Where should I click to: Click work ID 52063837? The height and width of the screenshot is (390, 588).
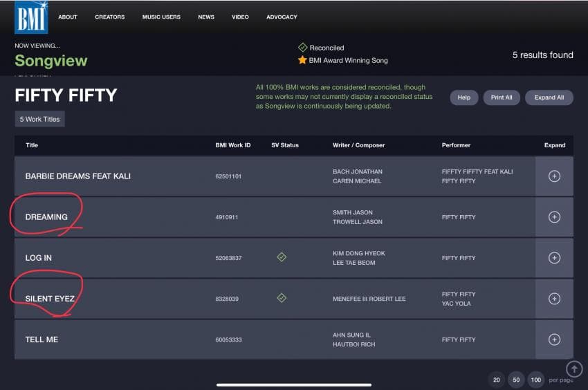(x=228, y=258)
